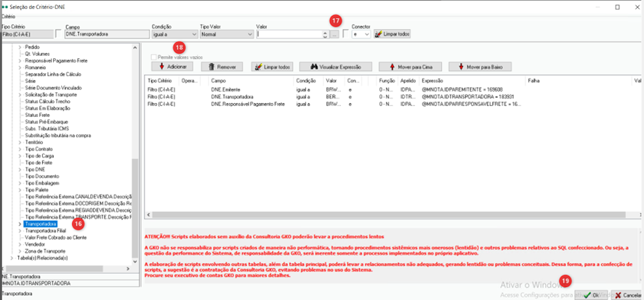Image resolution: width=644 pixels, height=300 pixels.
Task: Click the Expressão column header
Action: coord(473,81)
